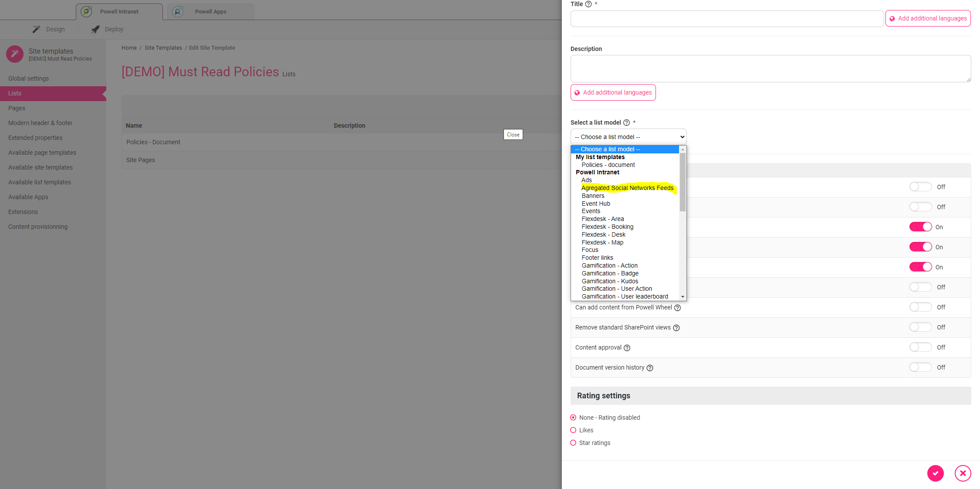
Task: Open the Global settings menu item
Action: [x=28, y=78]
